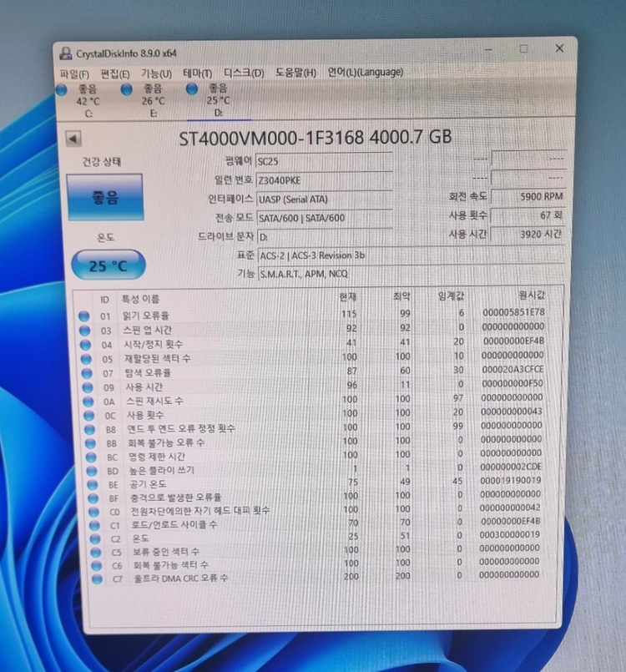Click the status dot for 03 스핀 업 시간

click(x=85, y=331)
